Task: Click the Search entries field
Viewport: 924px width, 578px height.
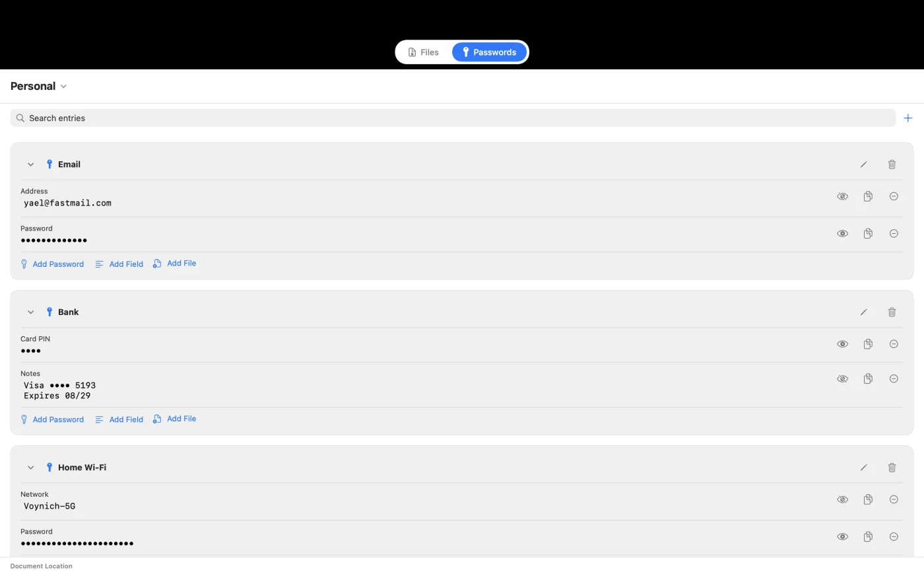Action: 453,118
